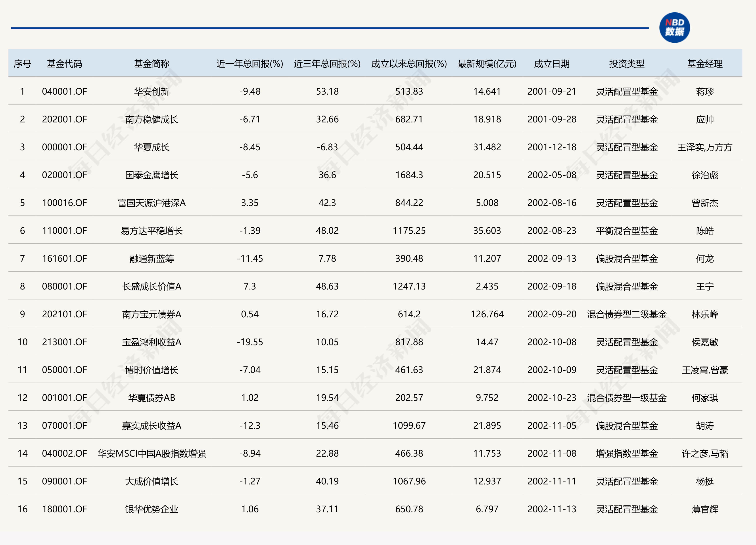The width and height of the screenshot is (756, 545).
Task: Select fund code 202101.OF
Action: (64, 314)
